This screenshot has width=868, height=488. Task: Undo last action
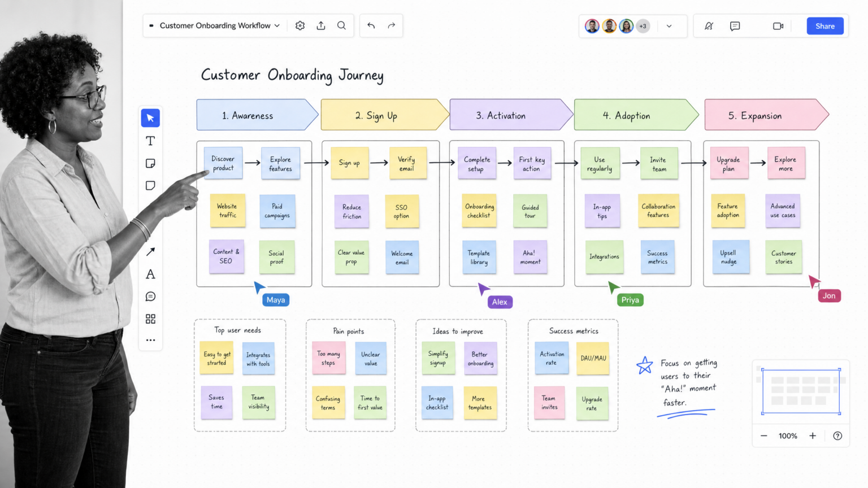371,25
